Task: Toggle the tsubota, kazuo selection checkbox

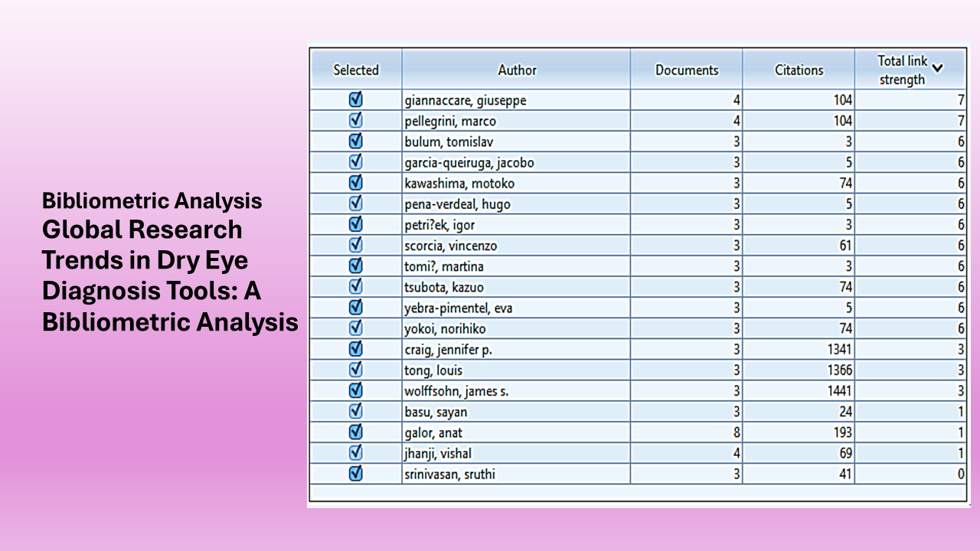Action: [x=355, y=287]
